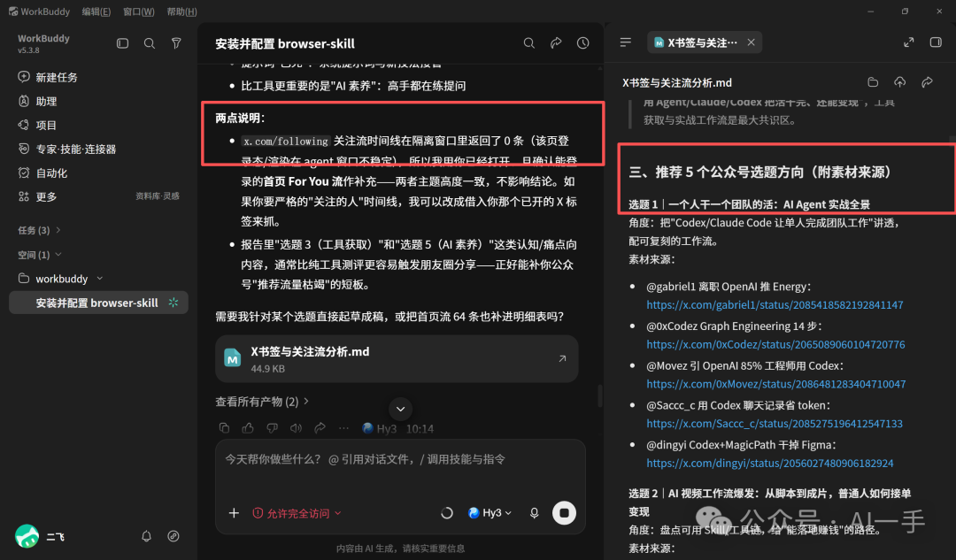Click the upload icon in preview header

pos(900,82)
